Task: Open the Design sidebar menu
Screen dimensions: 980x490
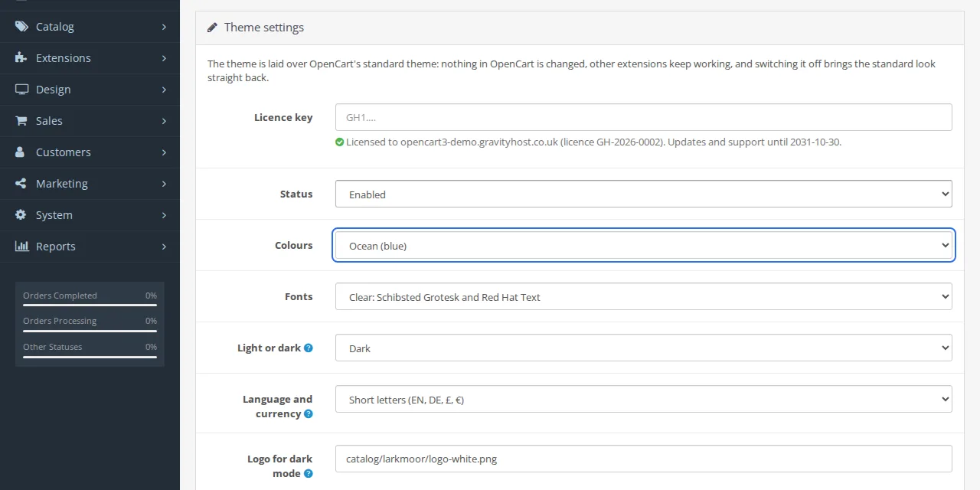Action: tap(90, 90)
